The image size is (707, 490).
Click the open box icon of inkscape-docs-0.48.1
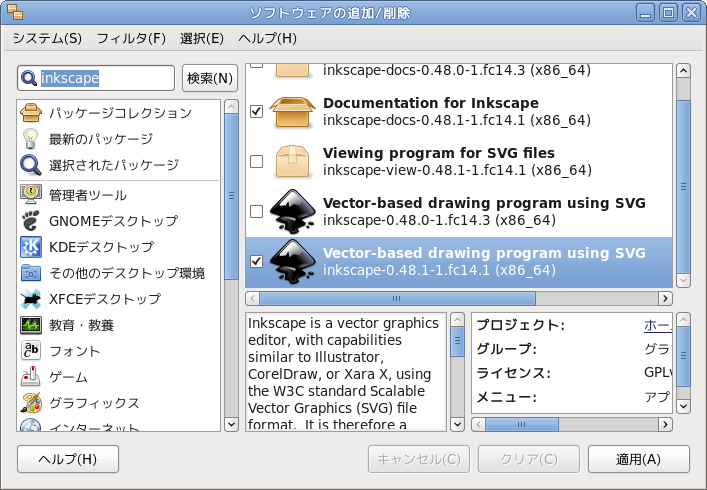coord(292,112)
